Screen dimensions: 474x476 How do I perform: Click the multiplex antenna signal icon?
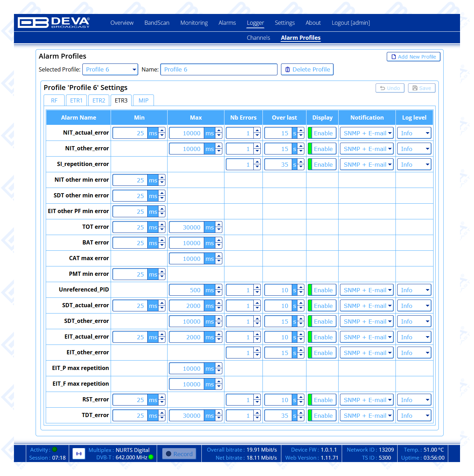pyautogui.click(x=79, y=454)
